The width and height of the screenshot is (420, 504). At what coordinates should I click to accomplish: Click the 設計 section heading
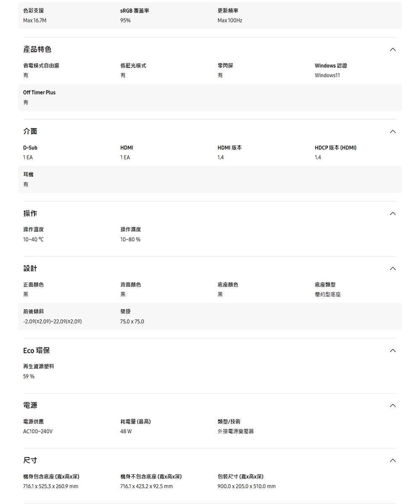[x=30, y=268]
